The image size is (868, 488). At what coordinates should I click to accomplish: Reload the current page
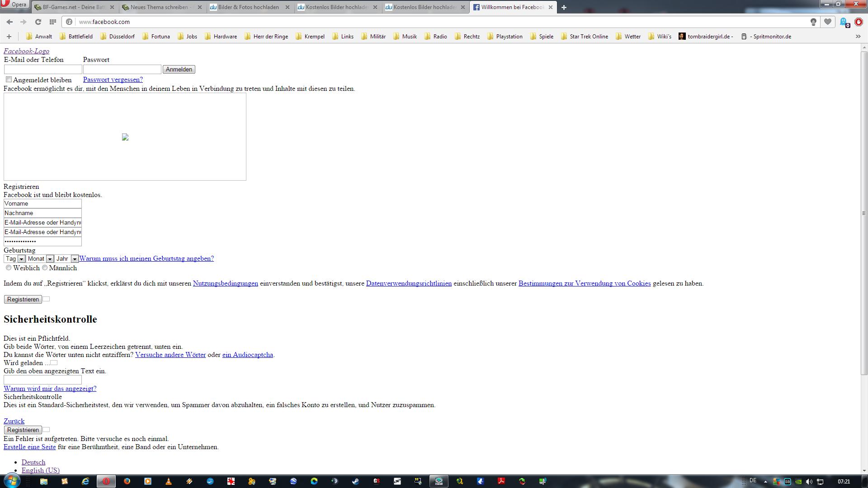tap(38, 22)
